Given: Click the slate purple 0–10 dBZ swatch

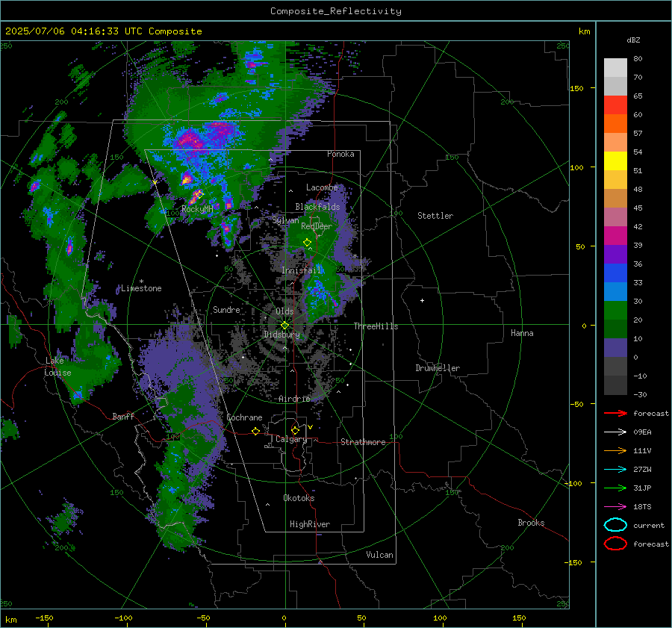Looking at the screenshot, I should pyautogui.click(x=615, y=348).
